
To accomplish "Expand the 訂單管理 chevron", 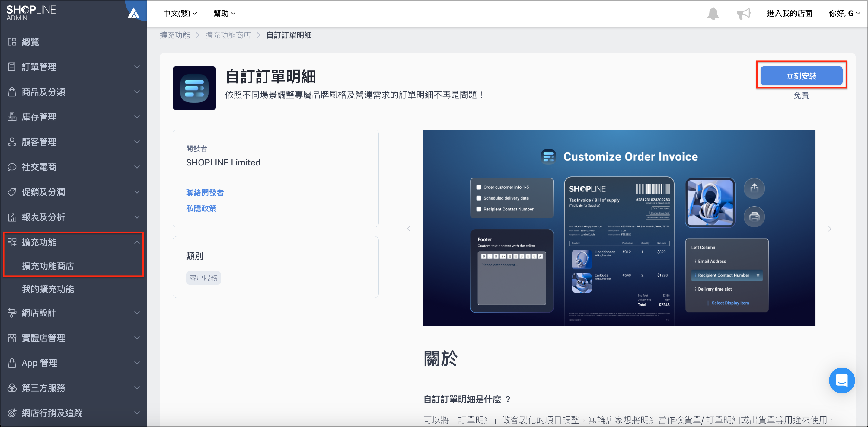I will tap(137, 67).
